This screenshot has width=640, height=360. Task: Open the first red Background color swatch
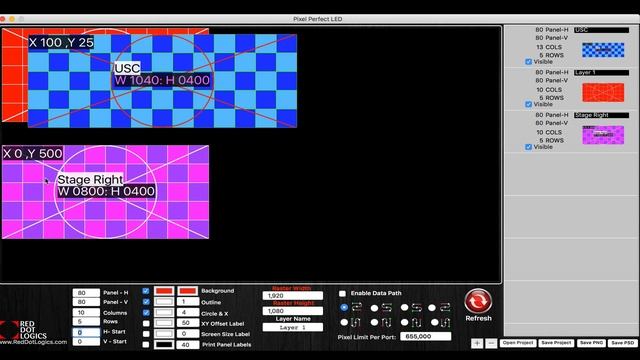[x=164, y=291]
